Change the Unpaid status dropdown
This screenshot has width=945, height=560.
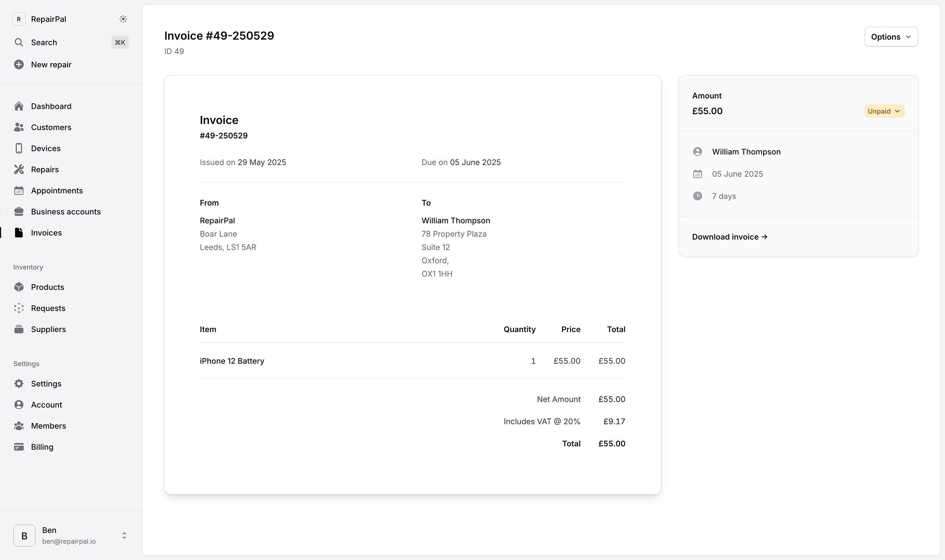(884, 111)
